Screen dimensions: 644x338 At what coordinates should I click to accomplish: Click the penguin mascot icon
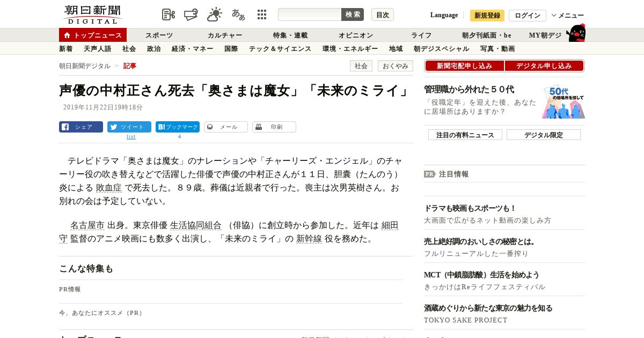[575, 33]
